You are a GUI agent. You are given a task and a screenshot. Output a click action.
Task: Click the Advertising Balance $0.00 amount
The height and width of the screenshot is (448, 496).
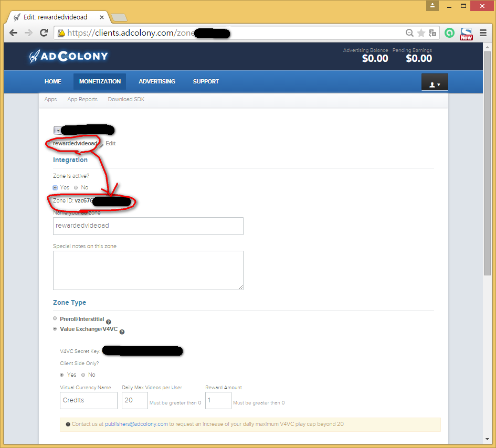tap(375, 58)
